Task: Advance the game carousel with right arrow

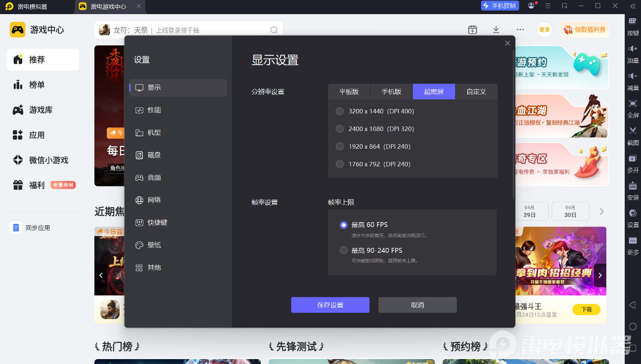Action: 600,275
